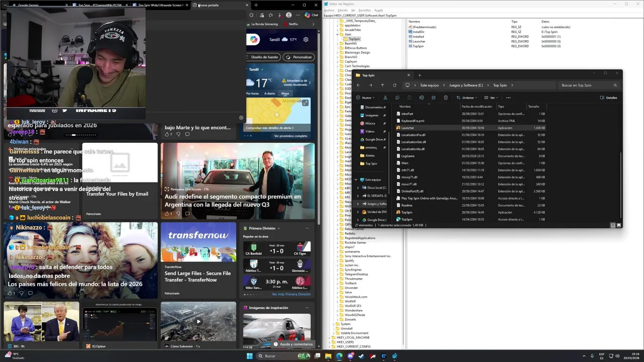Image resolution: width=644 pixels, height=362 pixels.
Task: Click the search magnifier icon in File Explorer
Action: [x=615, y=85]
